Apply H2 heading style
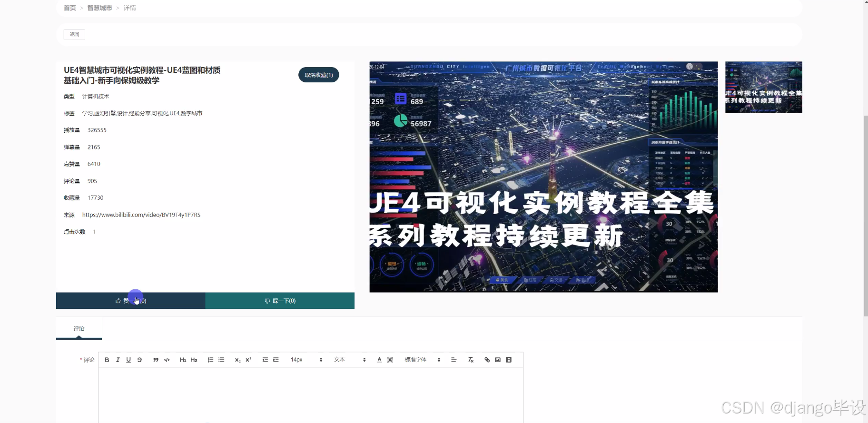 point(194,360)
